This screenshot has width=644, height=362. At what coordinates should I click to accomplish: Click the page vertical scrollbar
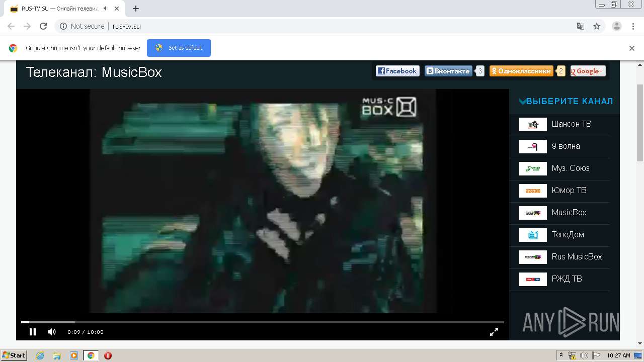[x=640, y=123]
